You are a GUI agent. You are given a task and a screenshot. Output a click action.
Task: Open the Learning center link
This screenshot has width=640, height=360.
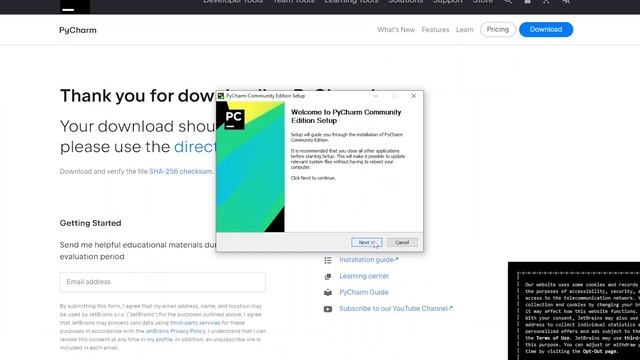364,276
